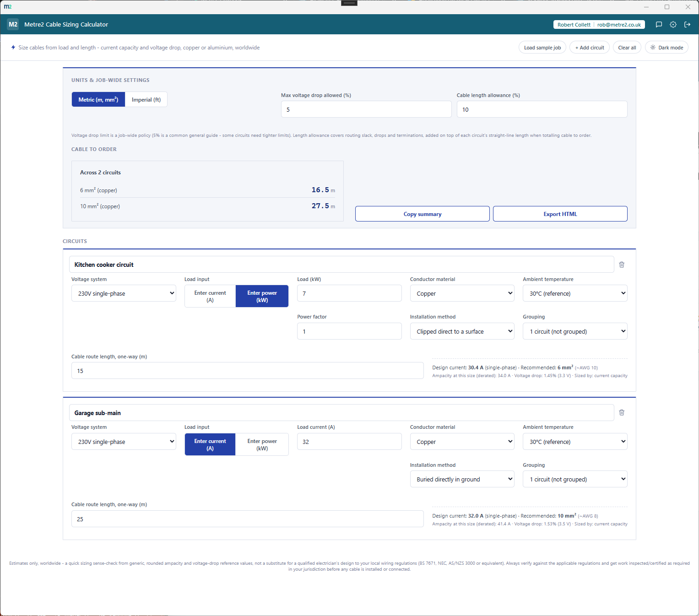Click Copy summary button
The image size is (699, 616).
coord(423,214)
